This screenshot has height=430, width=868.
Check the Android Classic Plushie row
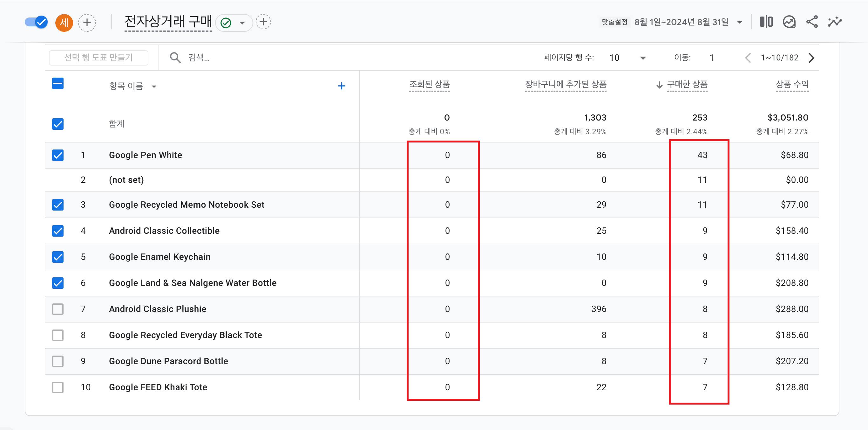(58, 309)
